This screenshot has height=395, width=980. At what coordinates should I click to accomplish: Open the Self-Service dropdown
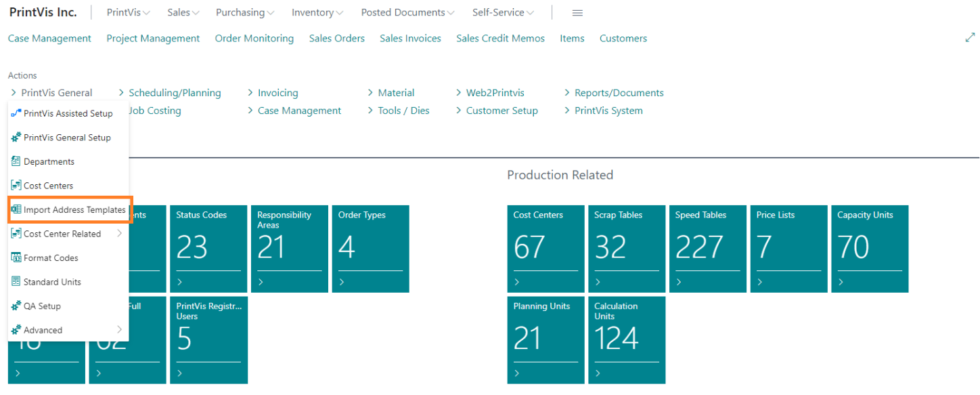pos(503,13)
